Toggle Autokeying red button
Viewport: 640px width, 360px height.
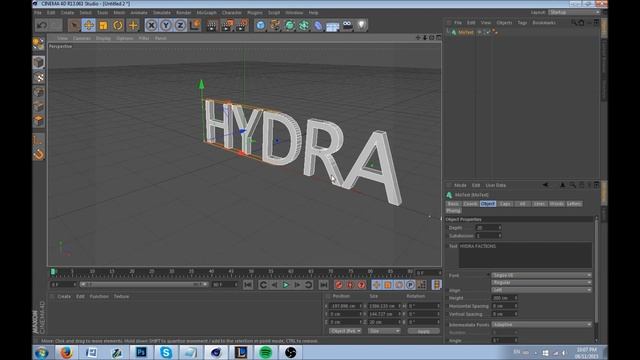[x=350, y=284]
